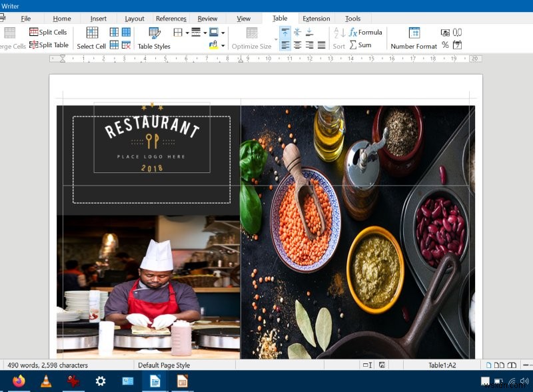
Task: Open the borders dropdown arrow
Action: (187, 32)
